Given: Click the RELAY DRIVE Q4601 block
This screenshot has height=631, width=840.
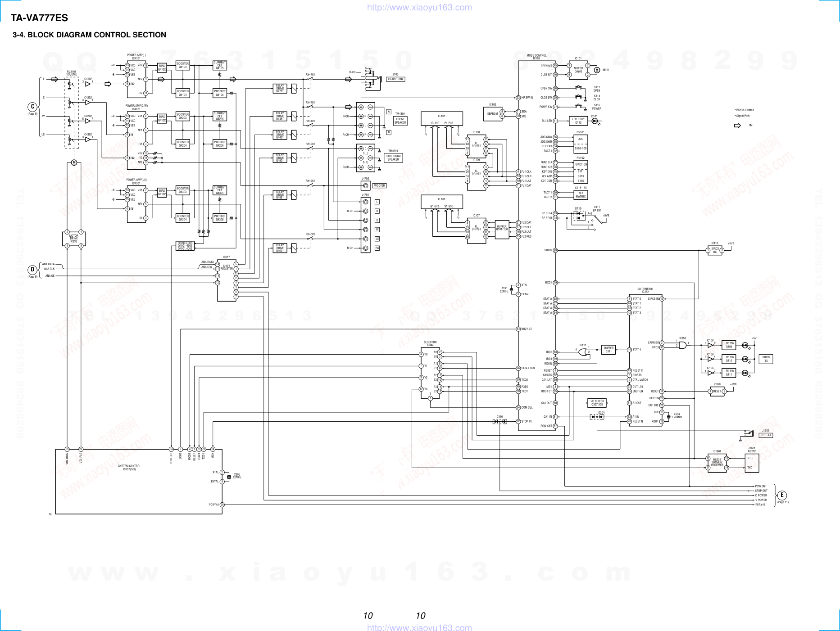Looking at the screenshot, I should (280, 248).
